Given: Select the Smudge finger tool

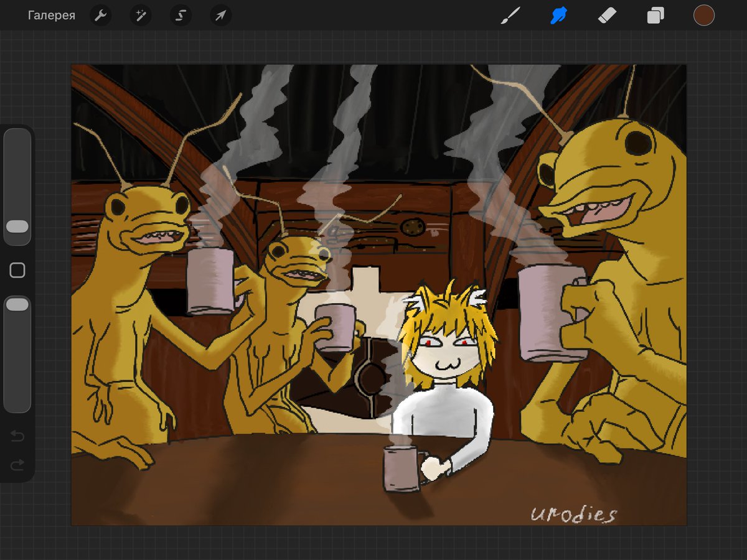Looking at the screenshot, I should point(558,16).
